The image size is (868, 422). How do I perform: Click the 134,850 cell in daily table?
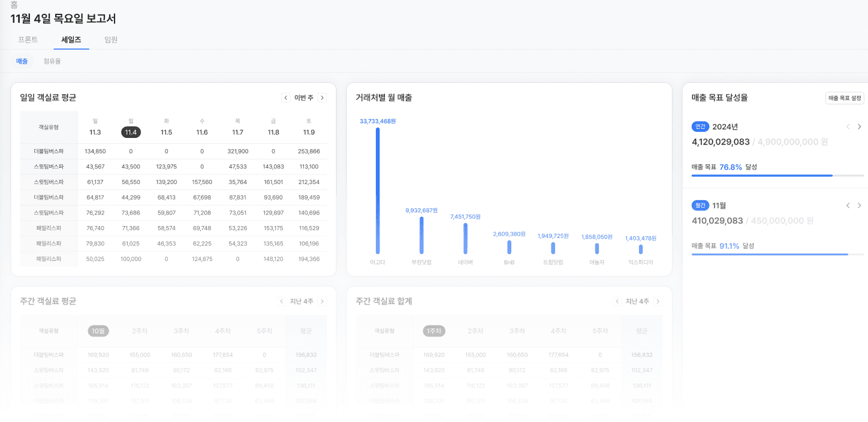(x=95, y=151)
